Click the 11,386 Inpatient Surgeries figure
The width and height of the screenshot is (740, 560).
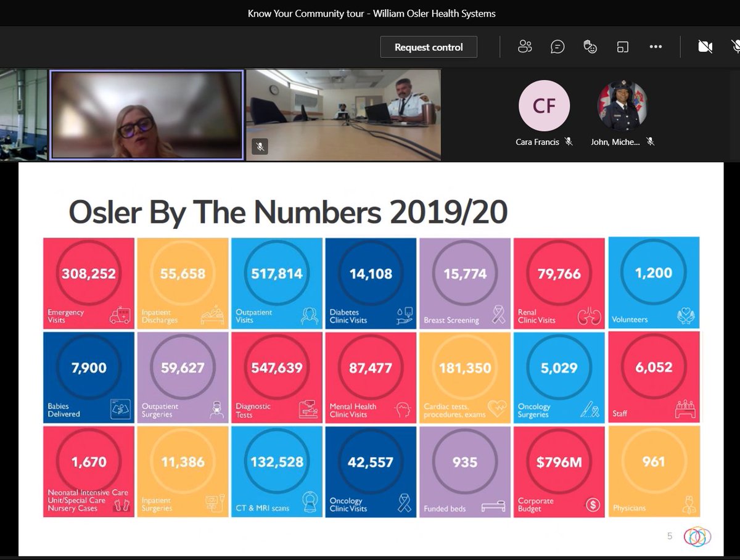183,462
